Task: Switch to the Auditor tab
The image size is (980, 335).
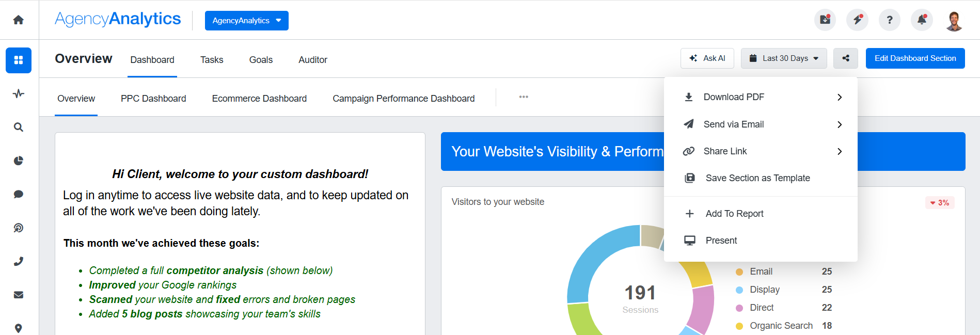Action: [313, 60]
